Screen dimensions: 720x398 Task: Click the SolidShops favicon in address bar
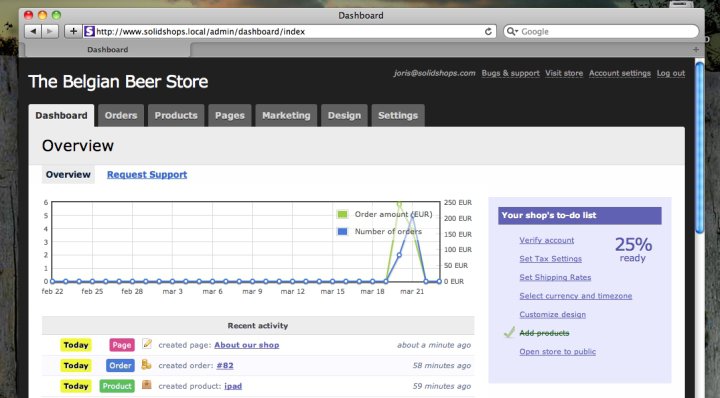pyautogui.click(x=90, y=31)
